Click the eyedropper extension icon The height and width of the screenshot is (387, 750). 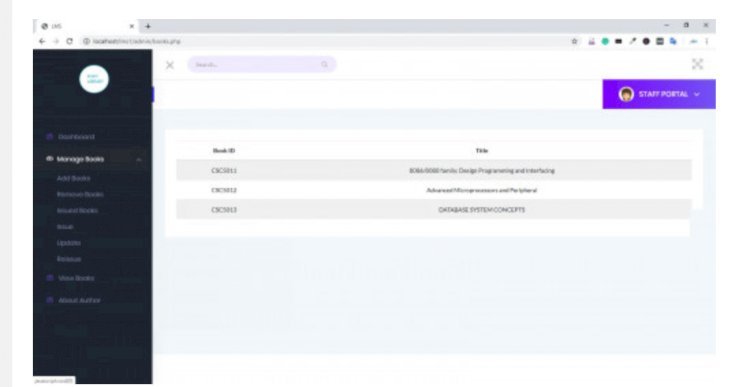633,42
